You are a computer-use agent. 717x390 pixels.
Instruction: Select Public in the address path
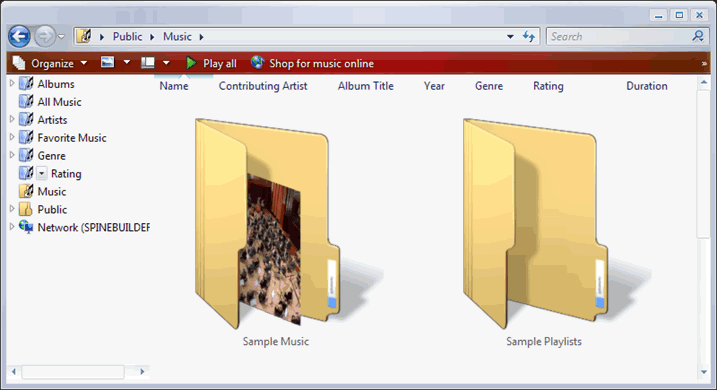click(x=127, y=37)
